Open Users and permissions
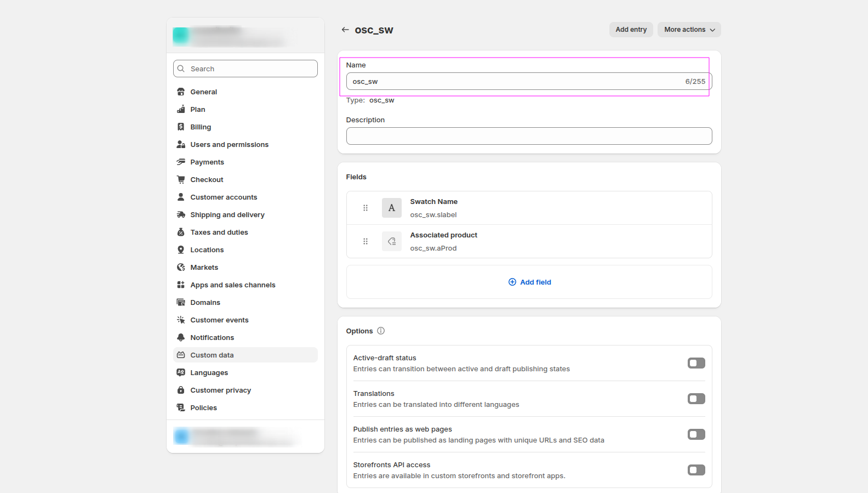 pos(245,144)
